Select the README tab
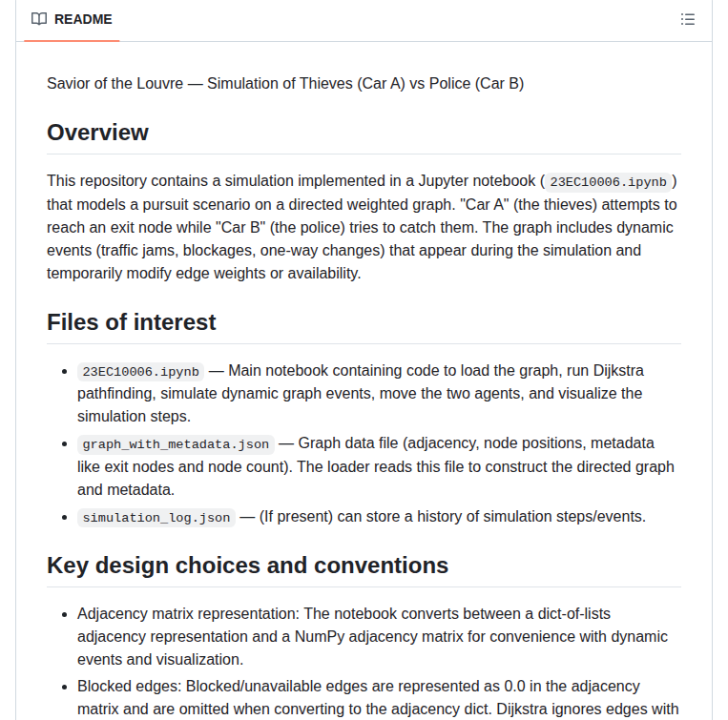The height and width of the screenshot is (720, 728). point(72,19)
